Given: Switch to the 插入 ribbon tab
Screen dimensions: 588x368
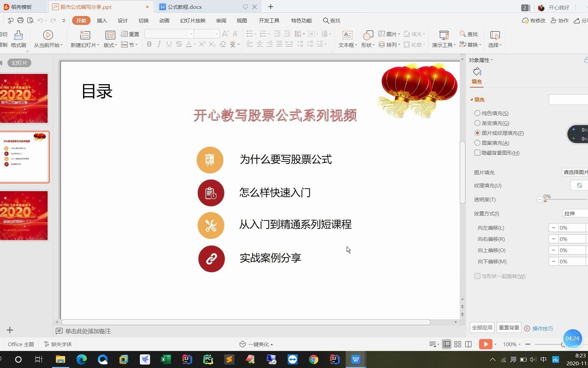Looking at the screenshot, I should coord(102,20).
